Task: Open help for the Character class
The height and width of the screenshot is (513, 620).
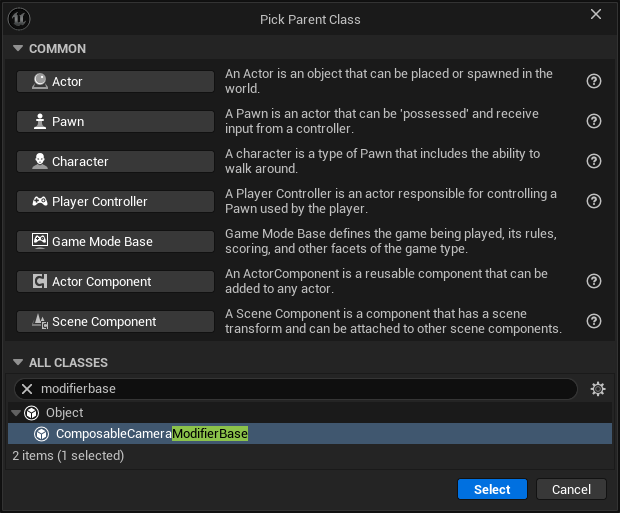Action: (x=594, y=161)
